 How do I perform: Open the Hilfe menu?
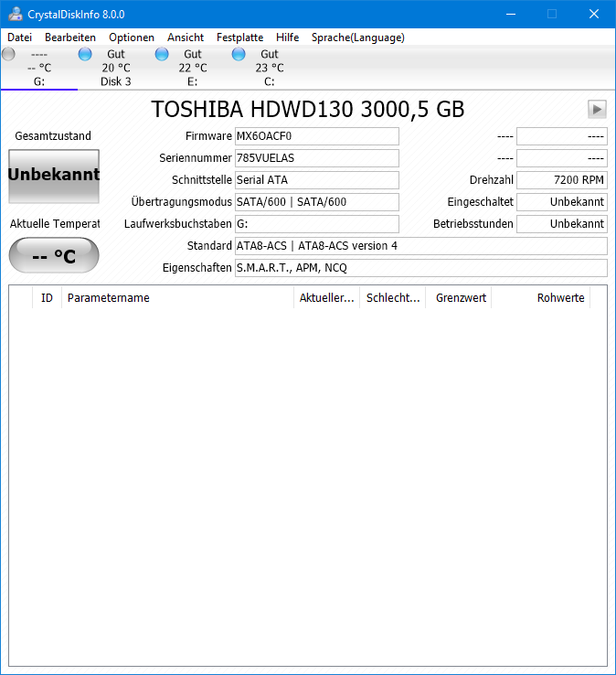[x=287, y=37]
